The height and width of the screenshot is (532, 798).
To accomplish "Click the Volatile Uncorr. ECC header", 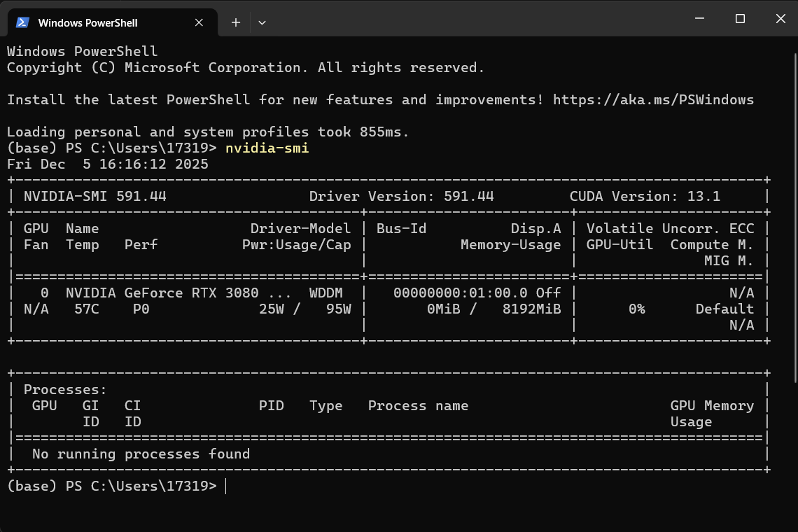I will 671,229.
